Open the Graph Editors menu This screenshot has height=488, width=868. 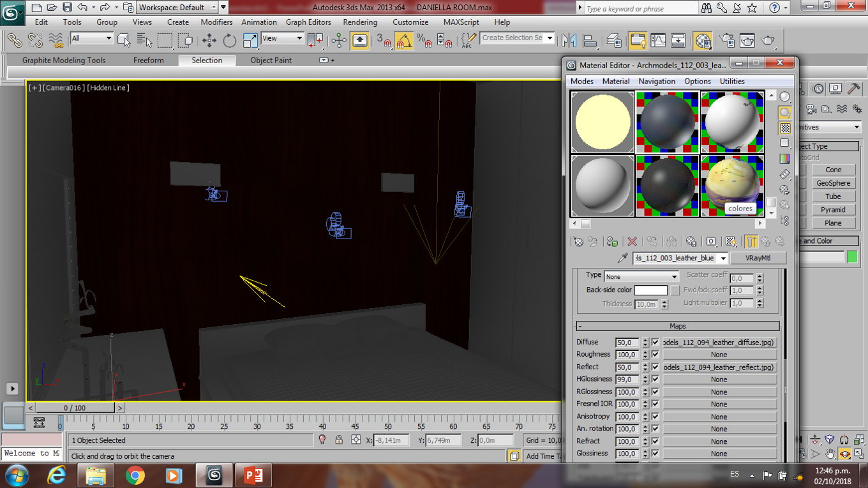click(x=308, y=22)
